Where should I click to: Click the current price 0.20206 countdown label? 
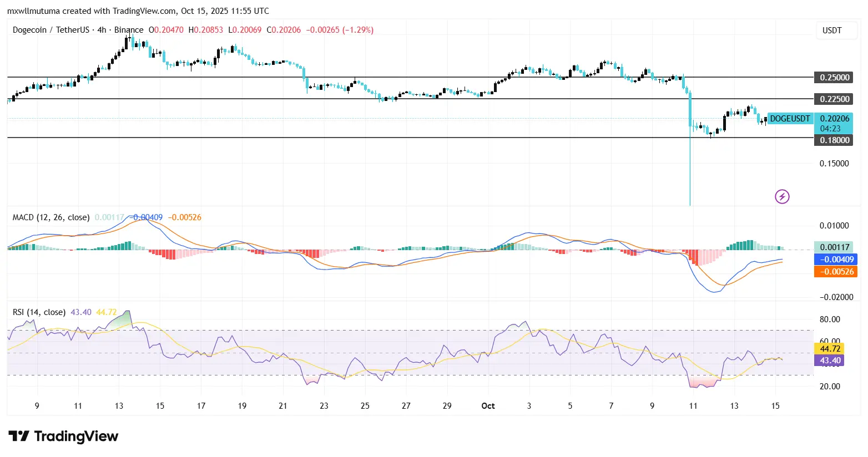(x=834, y=123)
